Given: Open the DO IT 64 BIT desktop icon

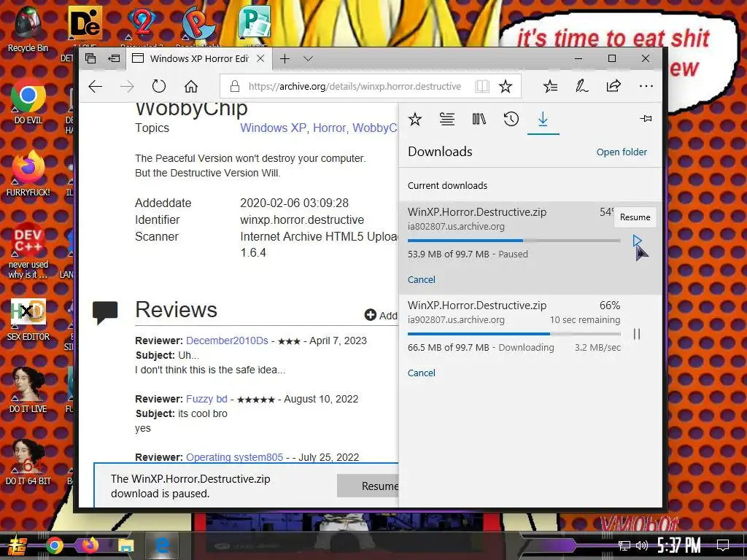Looking at the screenshot, I should [x=28, y=462].
